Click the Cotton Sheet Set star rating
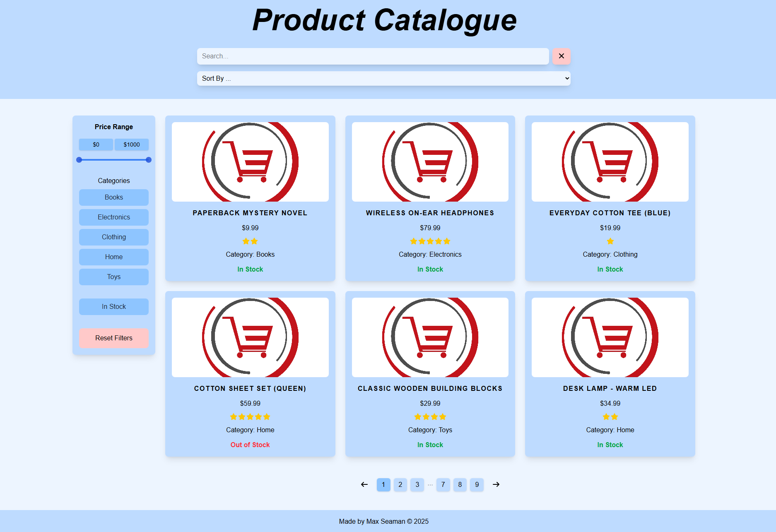Screen dimensions: 776x532 coord(250,417)
